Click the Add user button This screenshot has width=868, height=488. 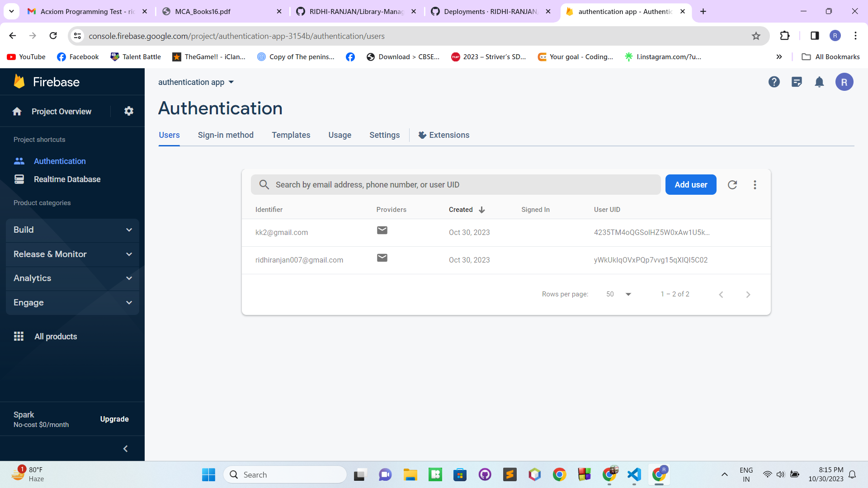click(691, 184)
